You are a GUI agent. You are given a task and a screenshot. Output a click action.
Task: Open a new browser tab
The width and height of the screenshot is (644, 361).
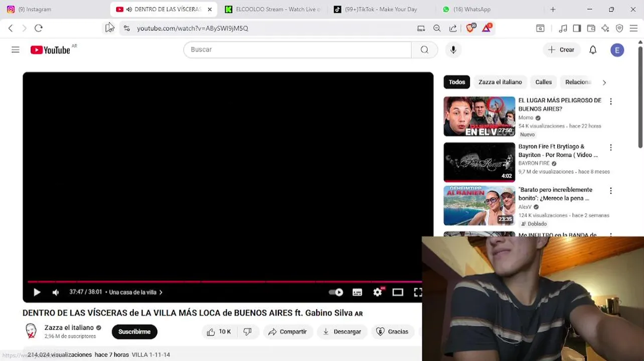[553, 9]
